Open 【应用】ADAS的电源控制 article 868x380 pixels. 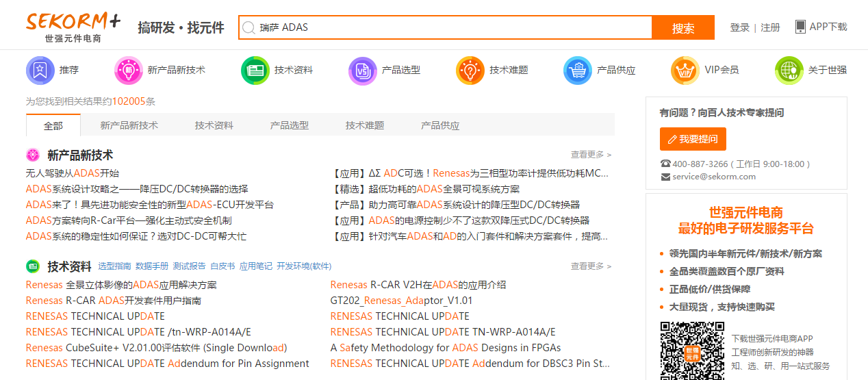tap(460, 220)
